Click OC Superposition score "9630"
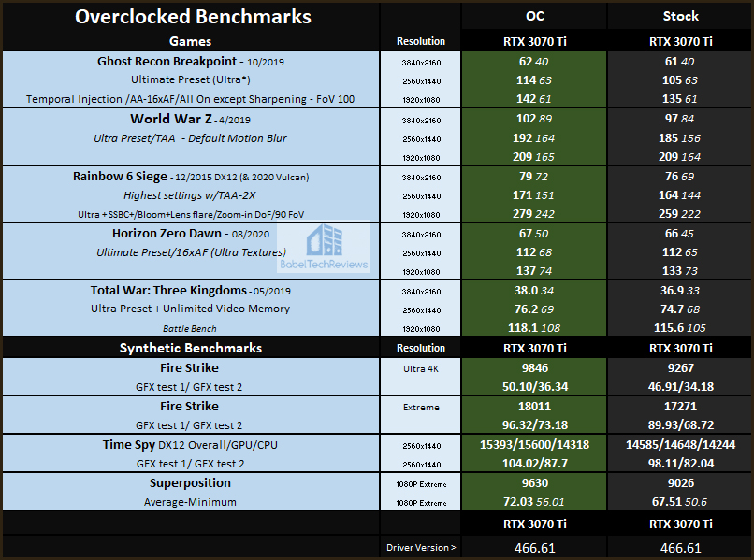 point(535,483)
